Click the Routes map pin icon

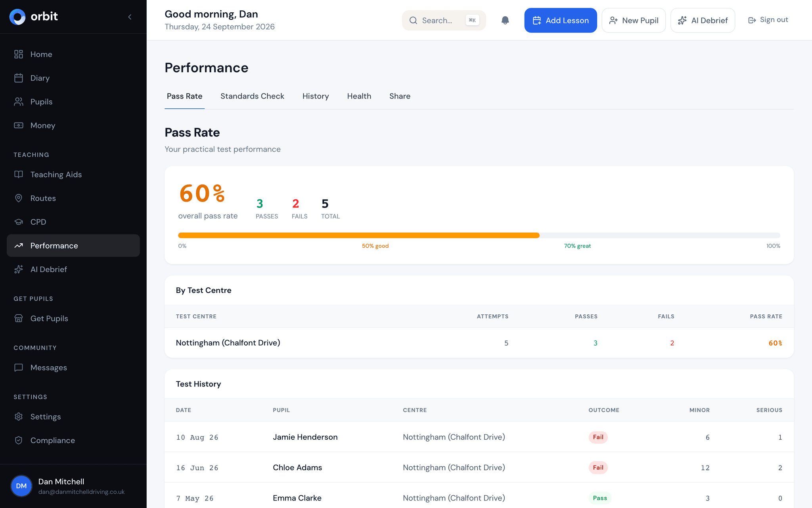pos(19,198)
